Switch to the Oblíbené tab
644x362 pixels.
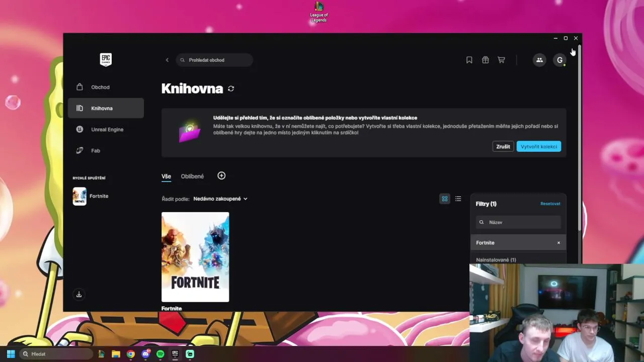(x=192, y=176)
